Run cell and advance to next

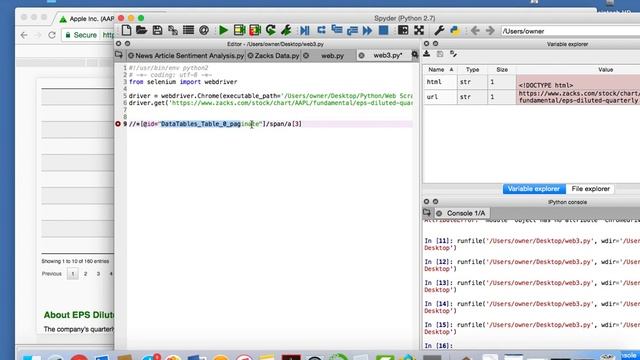pos(255,30)
